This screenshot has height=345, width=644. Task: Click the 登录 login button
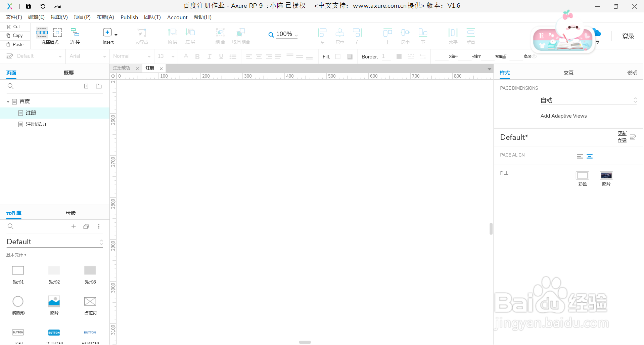click(628, 36)
